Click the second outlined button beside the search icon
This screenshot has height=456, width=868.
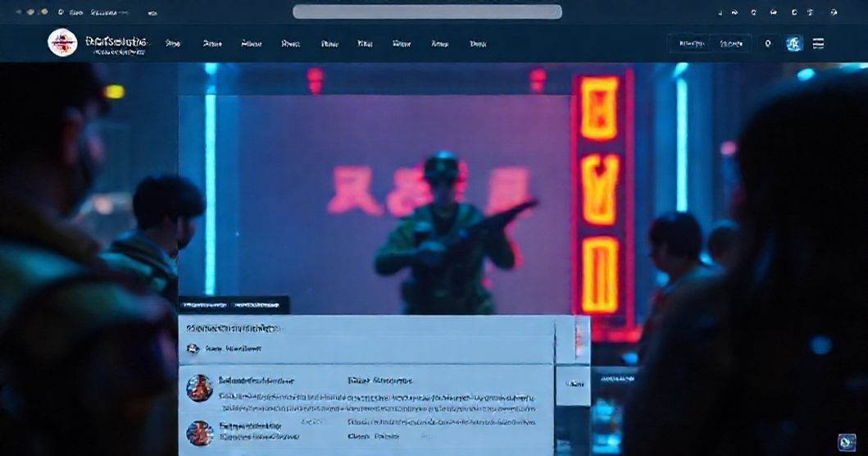point(731,43)
